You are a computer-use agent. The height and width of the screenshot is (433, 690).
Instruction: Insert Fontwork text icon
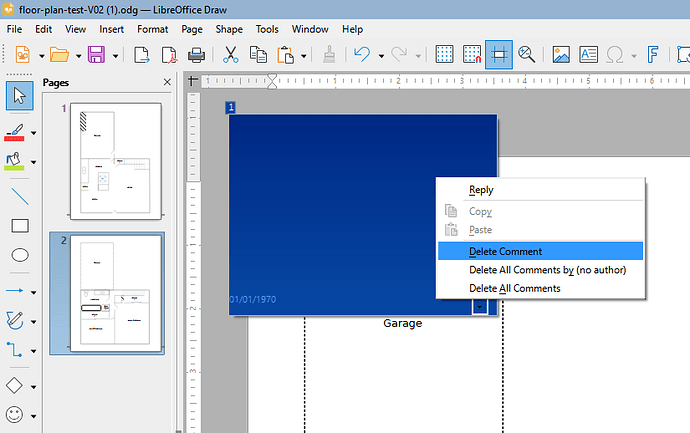click(653, 55)
